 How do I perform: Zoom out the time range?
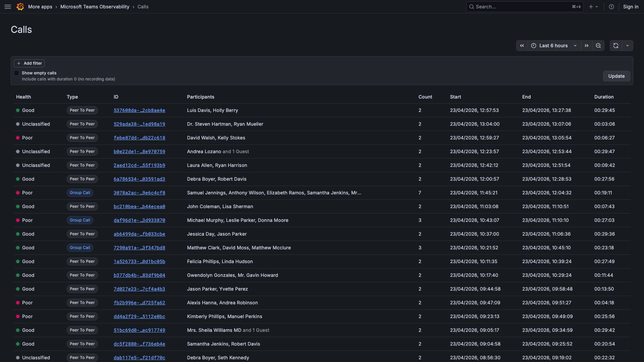598,46
